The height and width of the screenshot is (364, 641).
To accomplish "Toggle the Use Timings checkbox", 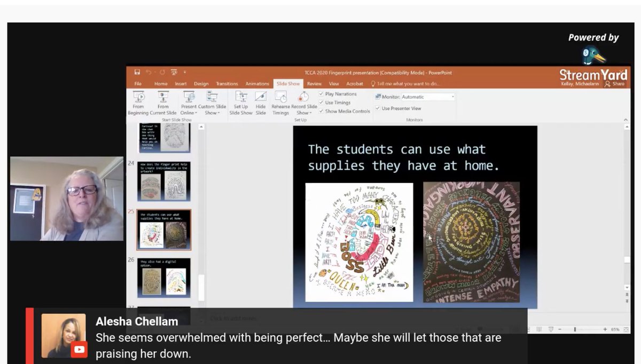I will pos(322,102).
